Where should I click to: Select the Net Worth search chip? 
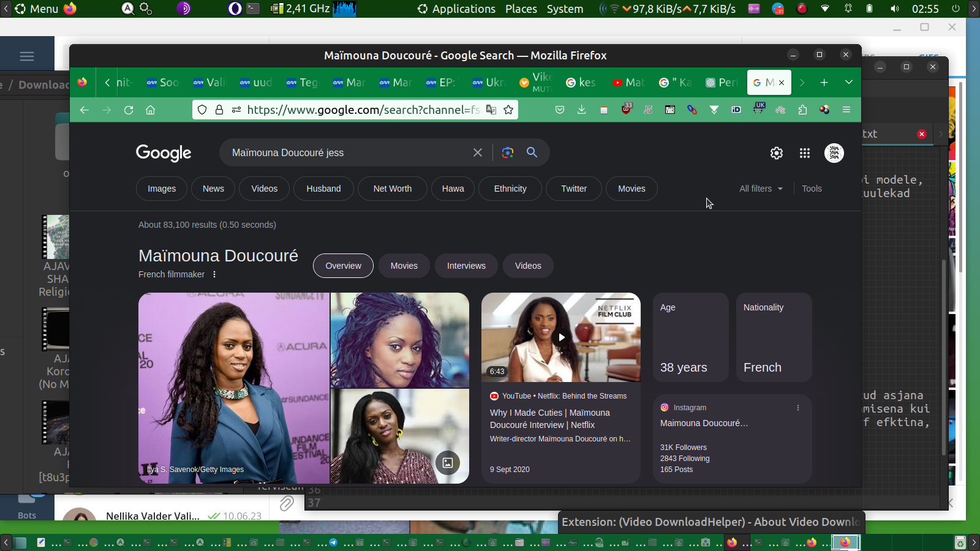click(x=393, y=189)
